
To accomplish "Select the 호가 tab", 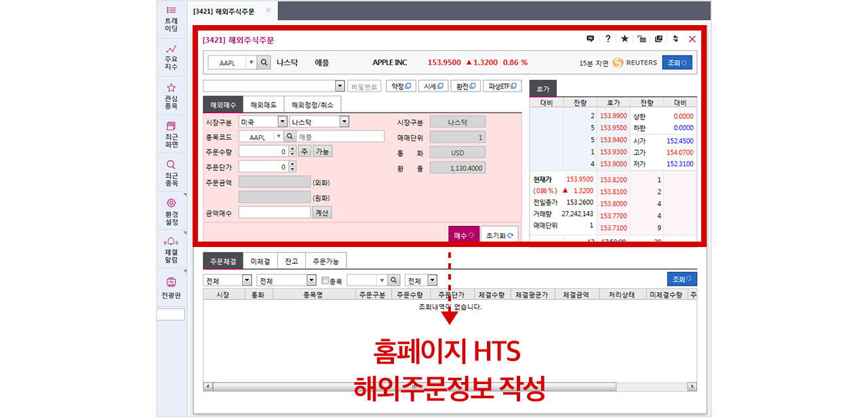I will coord(543,89).
